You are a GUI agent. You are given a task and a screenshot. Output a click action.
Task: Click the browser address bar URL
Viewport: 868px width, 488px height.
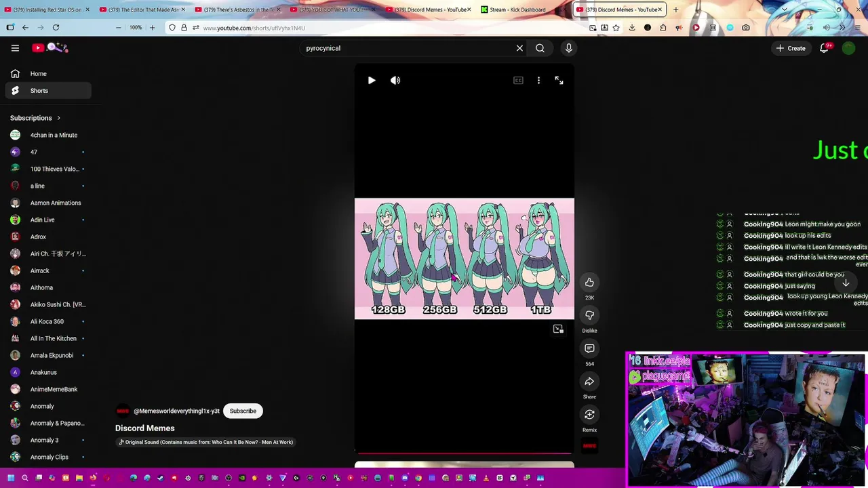tap(254, 28)
